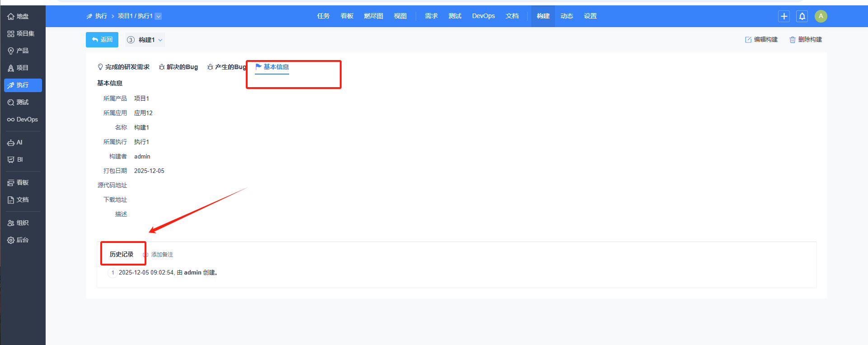The image size is (868, 345).
Task: Click the 所属产品 value 项目1
Action: coord(141,98)
